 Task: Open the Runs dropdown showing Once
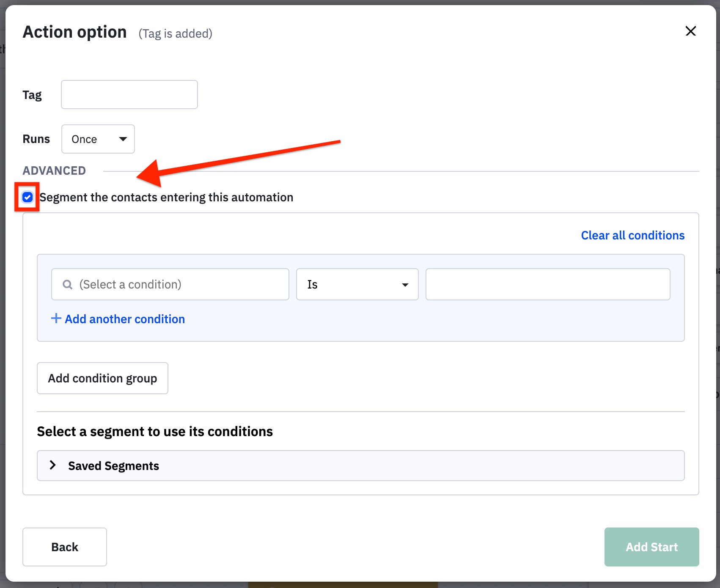click(x=98, y=139)
